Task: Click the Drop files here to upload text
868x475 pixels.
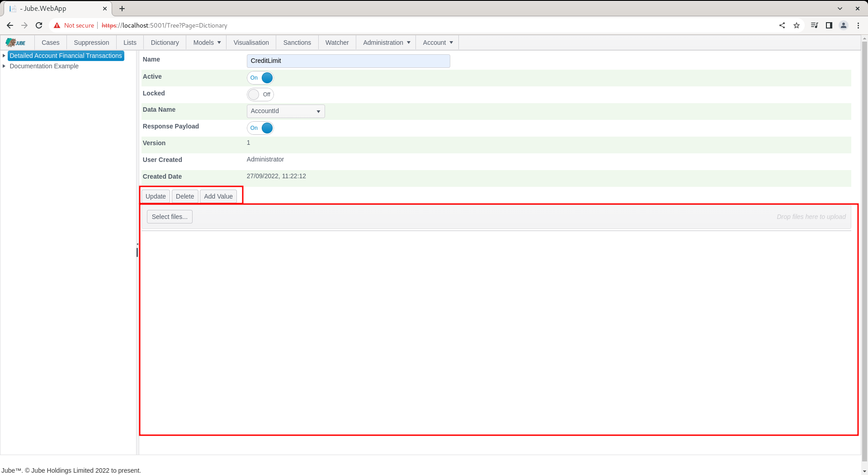Action: point(811,217)
